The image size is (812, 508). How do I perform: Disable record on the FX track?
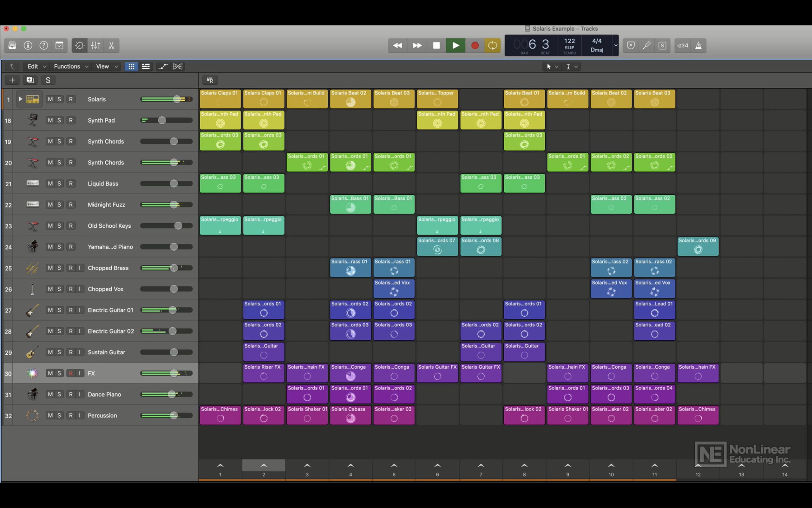click(71, 373)
